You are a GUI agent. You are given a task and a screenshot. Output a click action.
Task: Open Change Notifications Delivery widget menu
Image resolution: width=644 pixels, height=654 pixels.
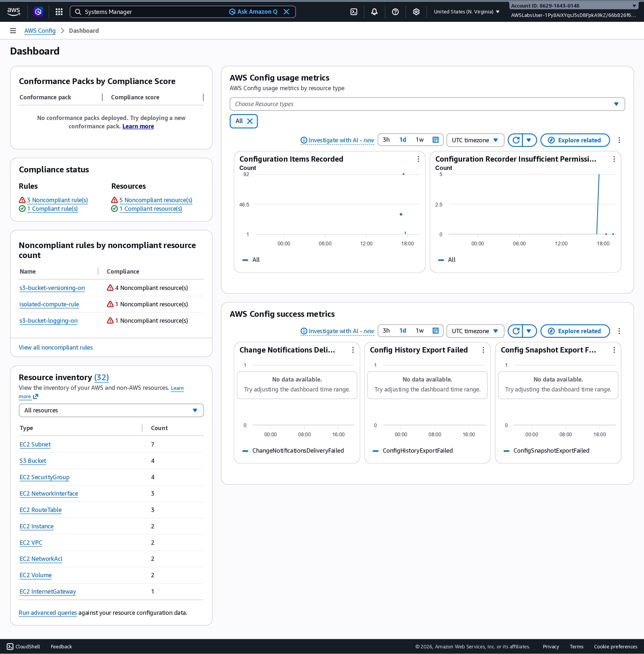click(x=353, y=350)
